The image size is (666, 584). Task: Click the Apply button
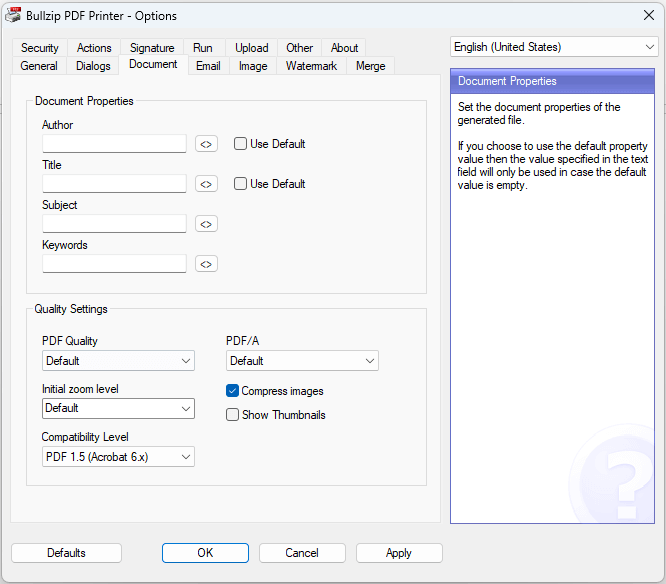pyautogui.click(x=399, y=553)
